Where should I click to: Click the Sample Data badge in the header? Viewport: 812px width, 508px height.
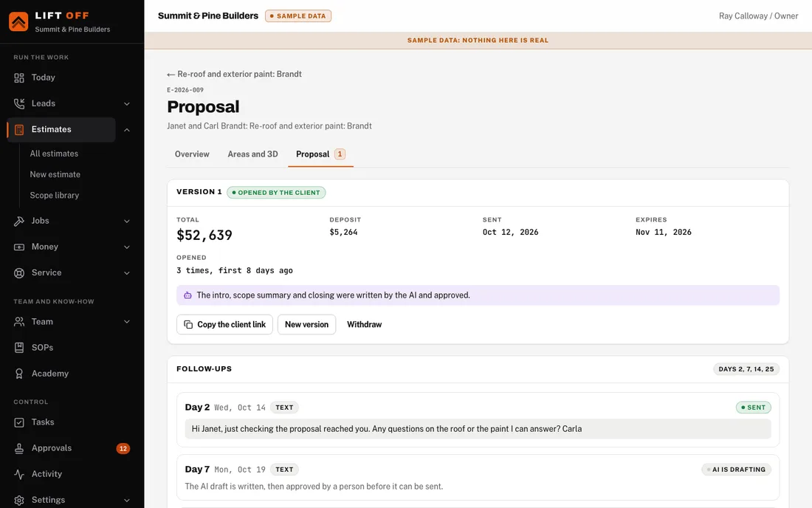[298, 16]
